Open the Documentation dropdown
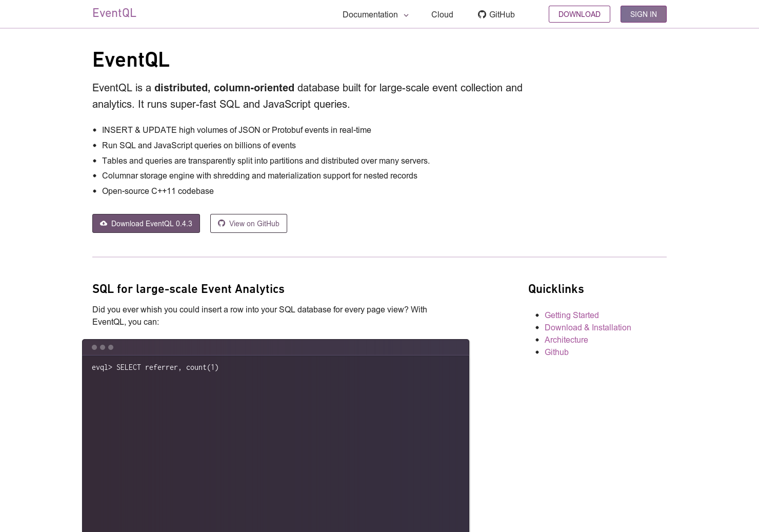Image resolution: width=759 pixels, height=532 pixels. 370,14
